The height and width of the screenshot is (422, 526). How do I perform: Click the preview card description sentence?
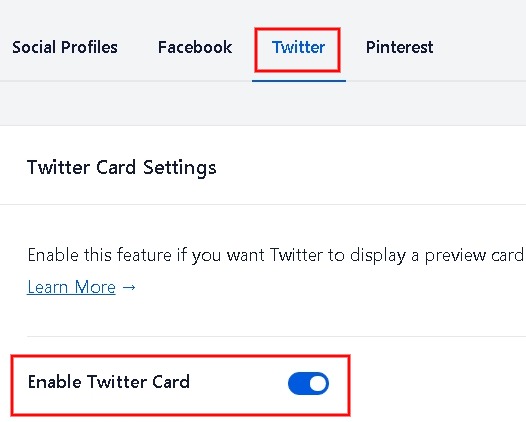pos(276,255)
